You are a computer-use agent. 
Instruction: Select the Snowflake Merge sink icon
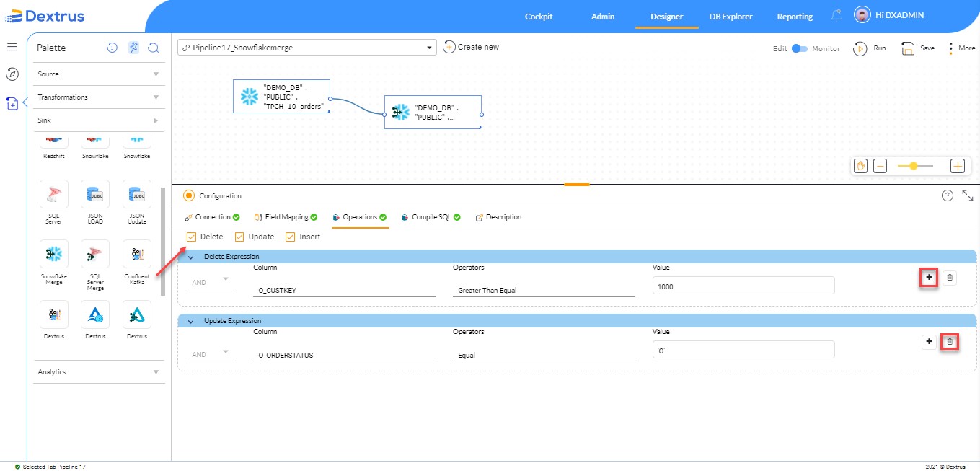coord(54,254)
